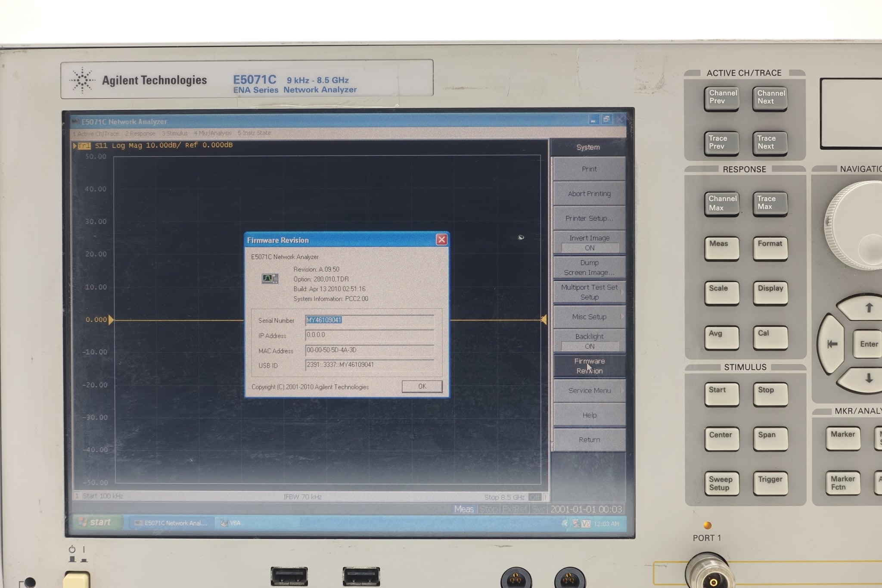This screenshot has height=588, width=882.
Task: Click the IFBW 70 kHz readout
Action: click(302, 497)
